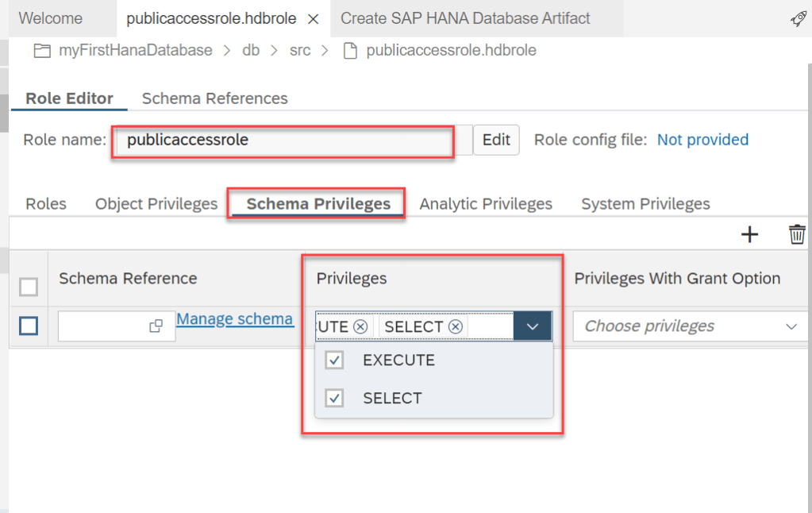Open the Schema References tab
This screenshot has height=513, width=812.
[x=214, y=98]
